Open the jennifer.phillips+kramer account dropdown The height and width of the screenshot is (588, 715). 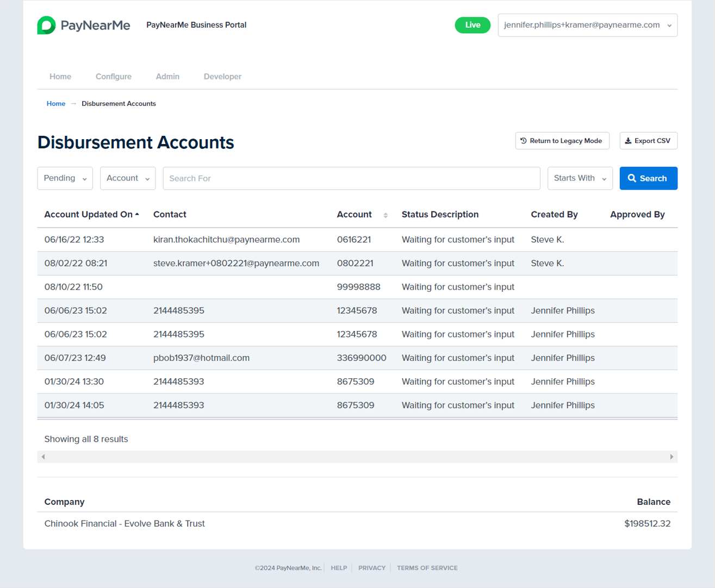587,25
